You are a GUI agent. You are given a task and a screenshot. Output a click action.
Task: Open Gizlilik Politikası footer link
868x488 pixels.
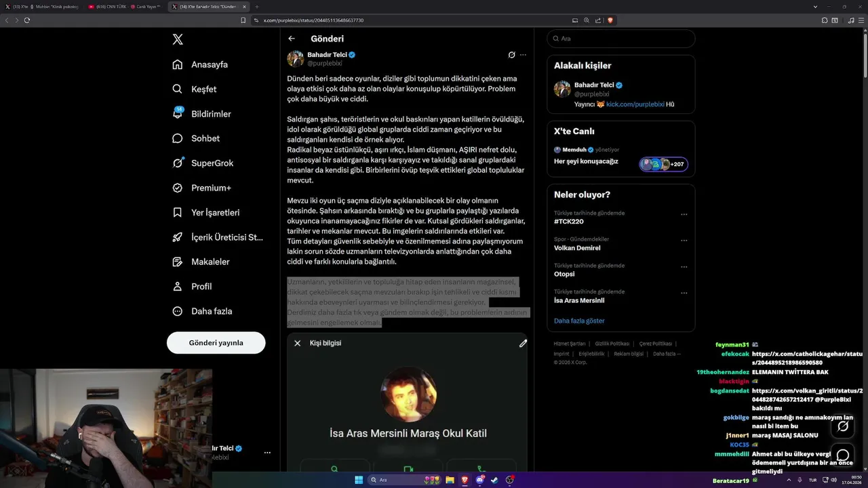click(612, 344)
